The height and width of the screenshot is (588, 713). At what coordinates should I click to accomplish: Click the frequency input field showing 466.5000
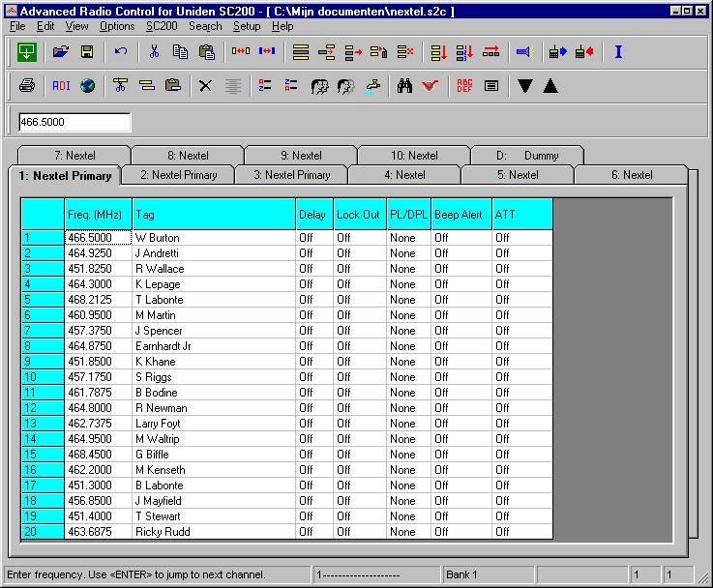(x=74, y=122)
